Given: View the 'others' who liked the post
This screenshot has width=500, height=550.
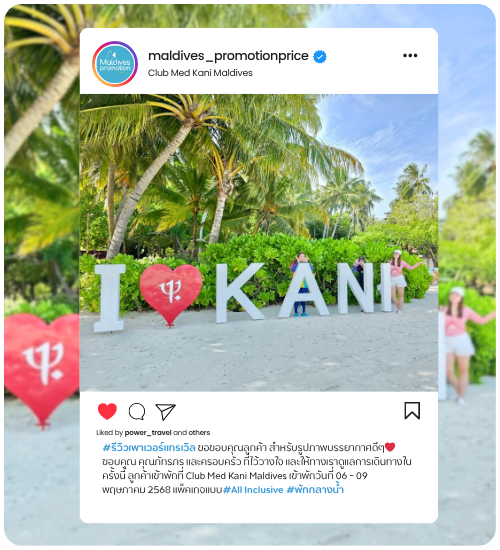Looking at the screenshot, I should (x=199, y=432).
